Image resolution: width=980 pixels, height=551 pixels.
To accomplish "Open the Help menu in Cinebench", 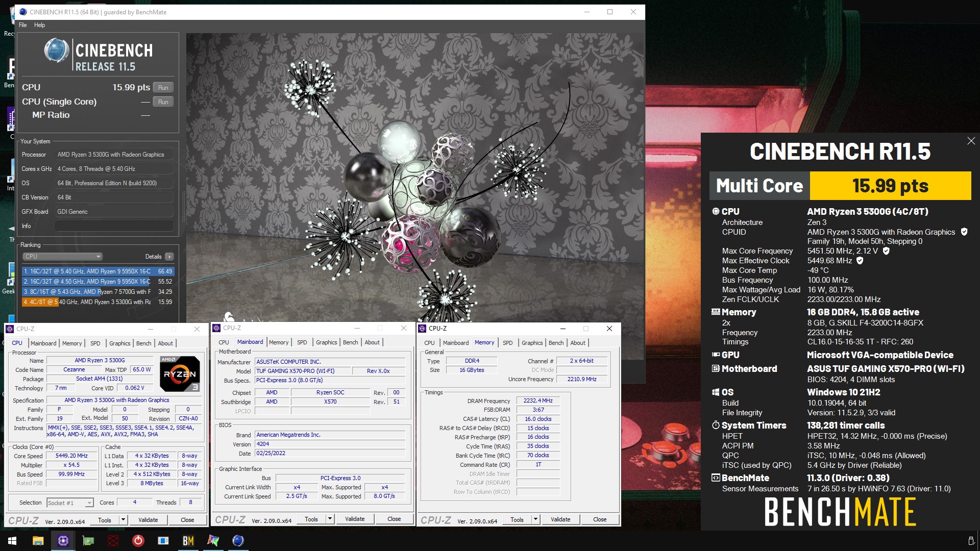I will point(39,25).
